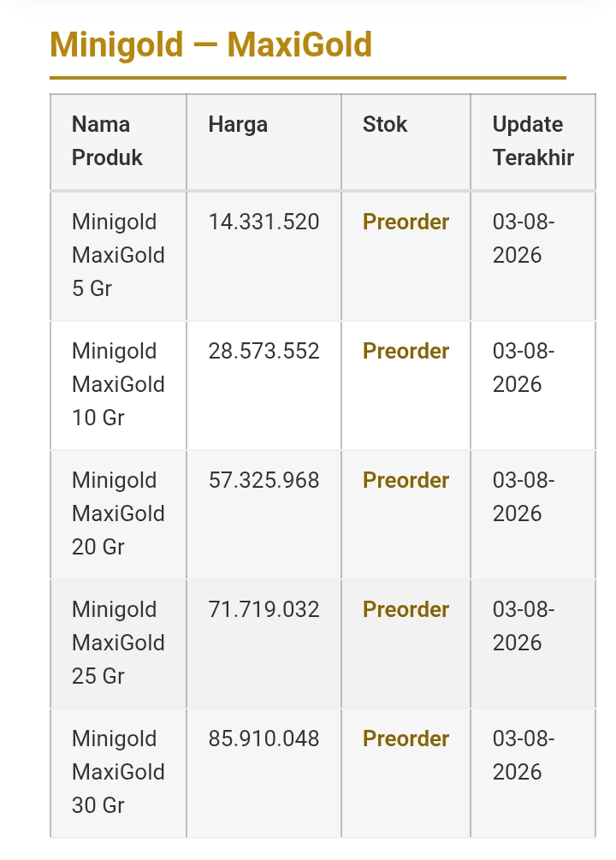Click Minigold MaxiGold 10 Gr product name
The image size is (616, 860).
(x=118, y=384)
